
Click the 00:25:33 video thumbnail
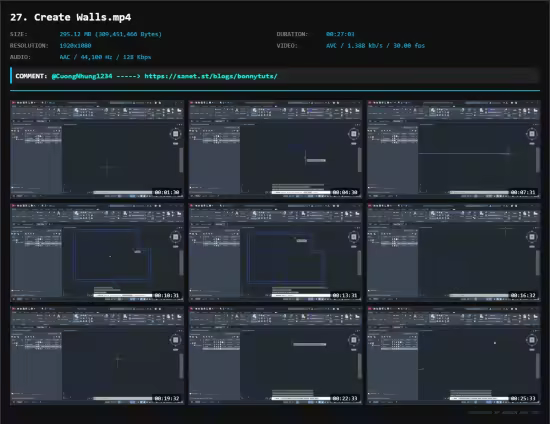coord(454,355)
